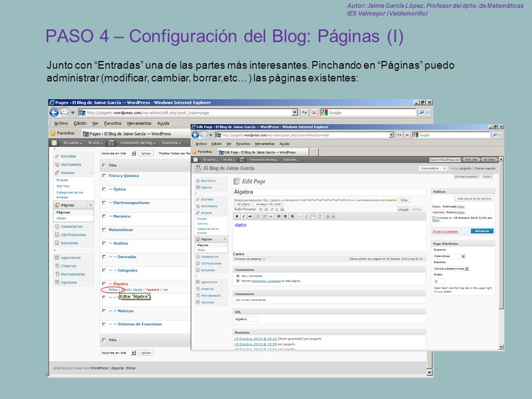
Task: Click forward arrow in Pages browser window
Action: pos(64,112)
